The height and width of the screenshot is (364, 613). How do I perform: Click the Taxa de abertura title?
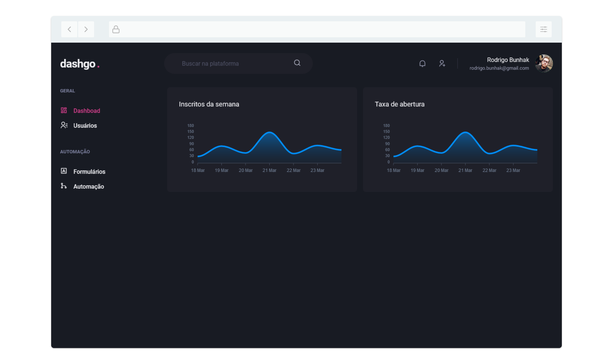tap(400, 104)
